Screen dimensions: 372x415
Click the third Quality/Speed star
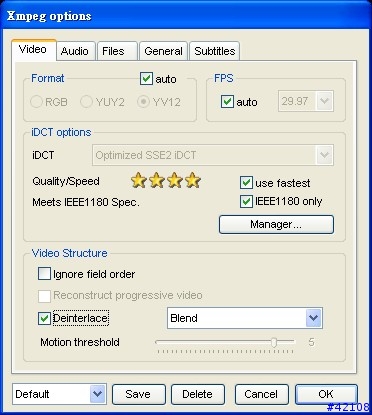click(175, 180)
